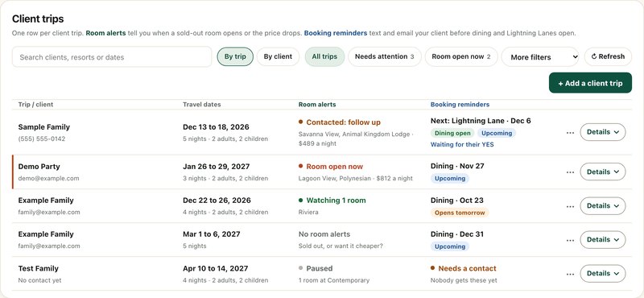Click the Room alerts column header

tap(317, 105)
